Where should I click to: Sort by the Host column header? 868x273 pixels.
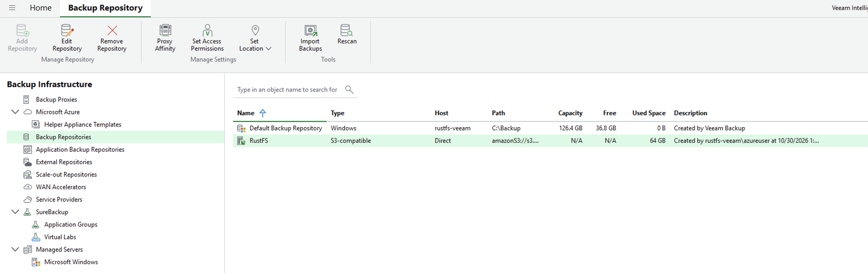coord(441,113)
